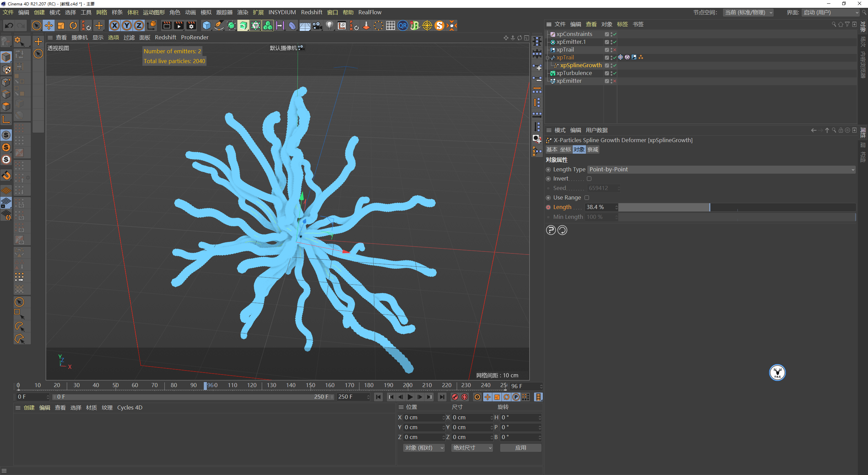Switch the coordinate system cube icon
This screenshot has width=868, height=475.
pos(152,25)
